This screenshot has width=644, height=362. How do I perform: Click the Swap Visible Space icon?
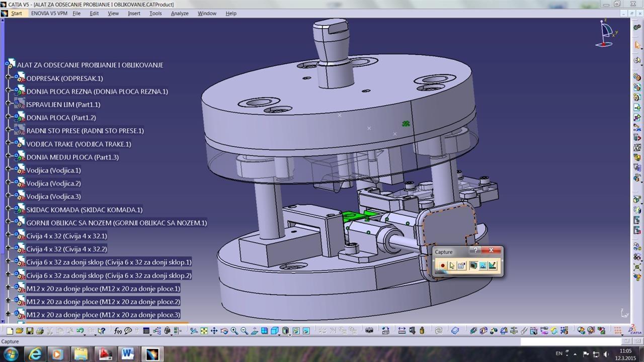click(x=305, y=331)
